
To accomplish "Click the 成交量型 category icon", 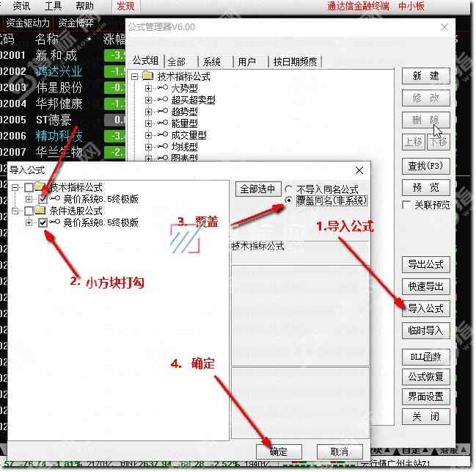I will pos(162,135).
